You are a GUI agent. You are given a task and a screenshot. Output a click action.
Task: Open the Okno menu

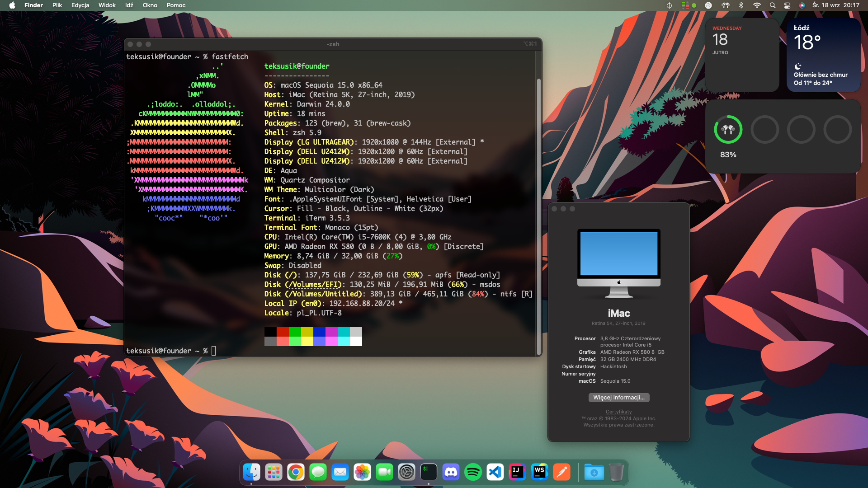pyautogui.click(x=150, y=5)
